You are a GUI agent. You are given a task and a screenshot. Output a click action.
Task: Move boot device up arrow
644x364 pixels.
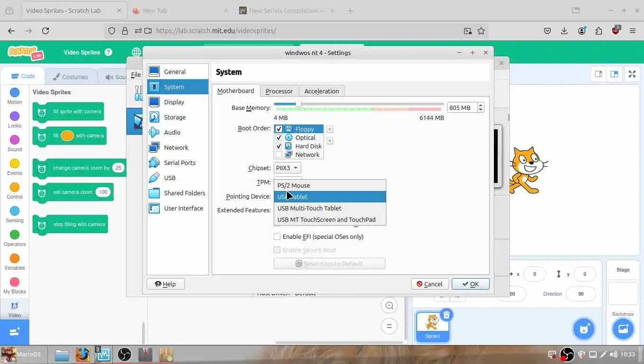[330, 129]
